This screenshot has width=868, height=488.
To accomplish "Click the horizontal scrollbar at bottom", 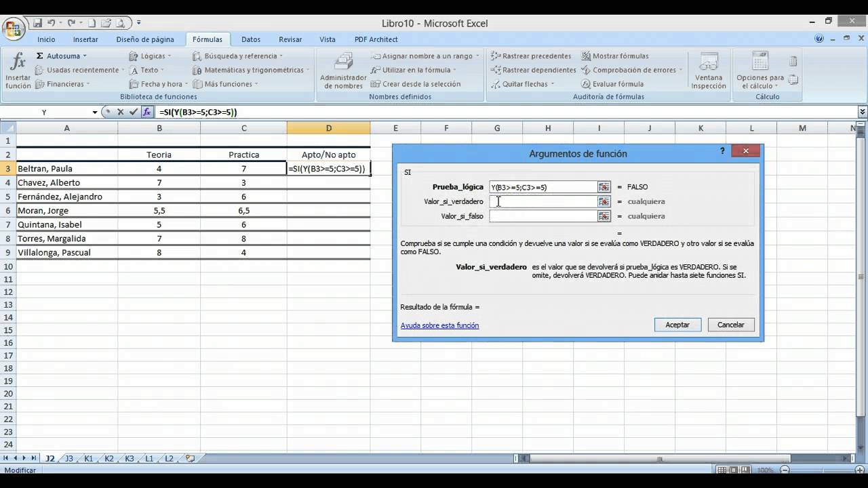I will [x=660, y=458].
